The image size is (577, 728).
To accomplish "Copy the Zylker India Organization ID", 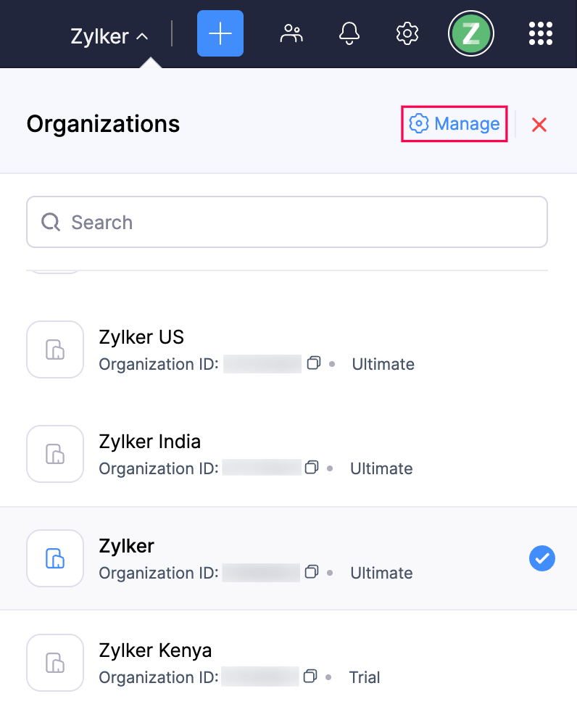I will tap(312, 468).
